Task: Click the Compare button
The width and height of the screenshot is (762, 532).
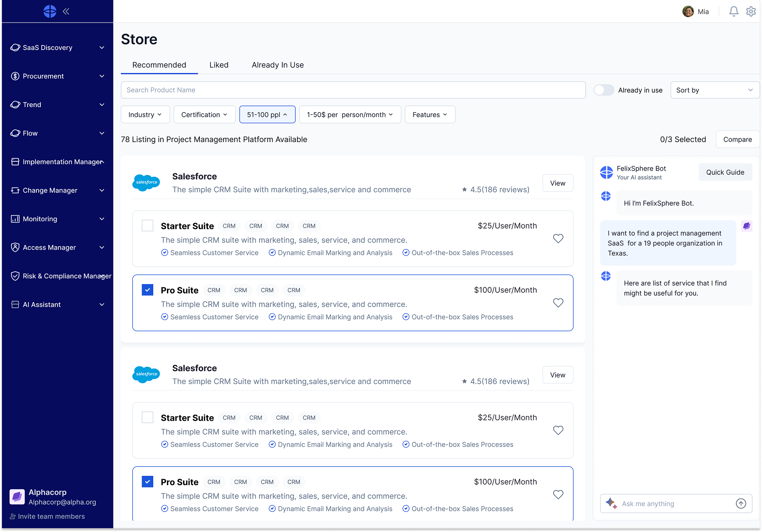Action: click(738, 139)
